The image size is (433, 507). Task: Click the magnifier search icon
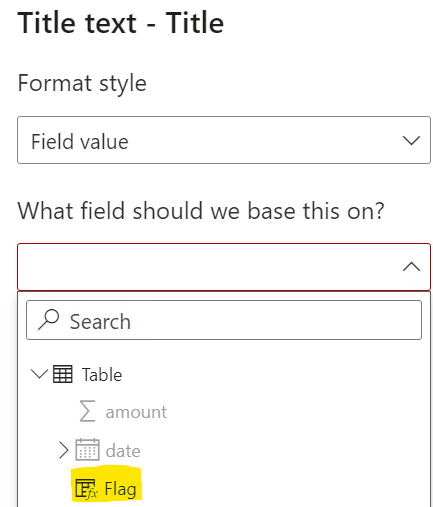click(x=49, y=320)
